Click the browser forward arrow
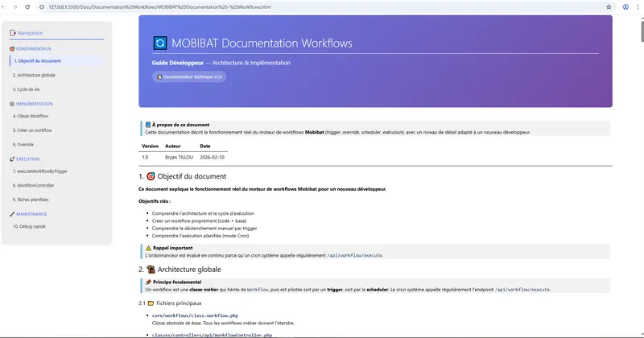 point(15,7)
